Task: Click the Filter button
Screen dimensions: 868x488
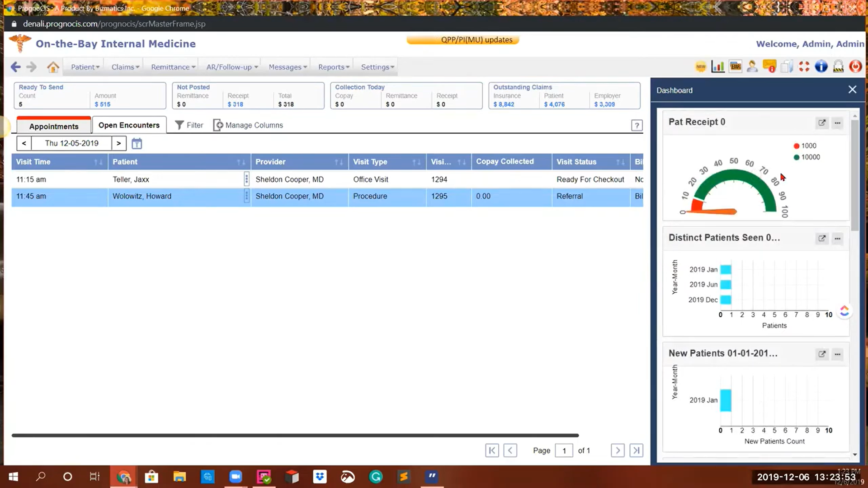Action: click(x=189, y=125)
